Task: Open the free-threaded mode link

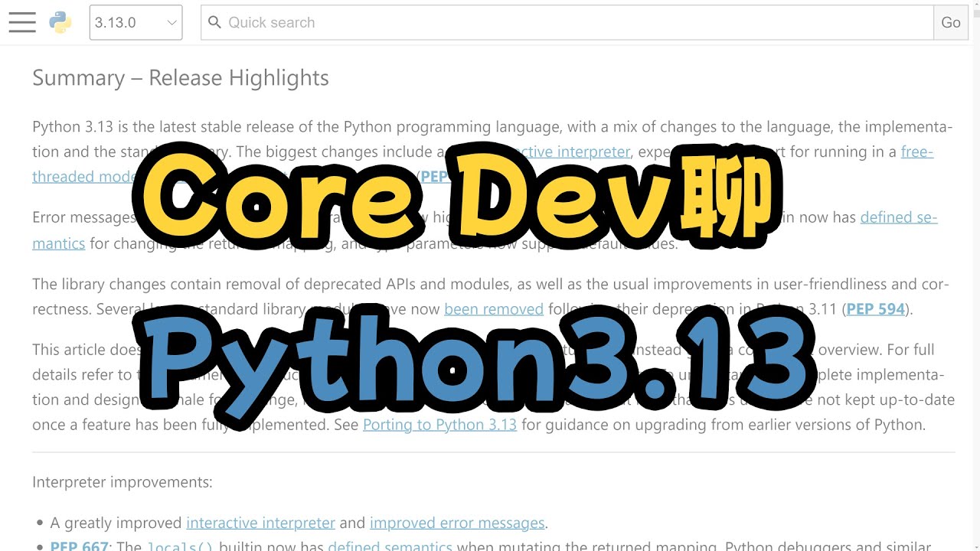Action: click(x=917, y=152)
